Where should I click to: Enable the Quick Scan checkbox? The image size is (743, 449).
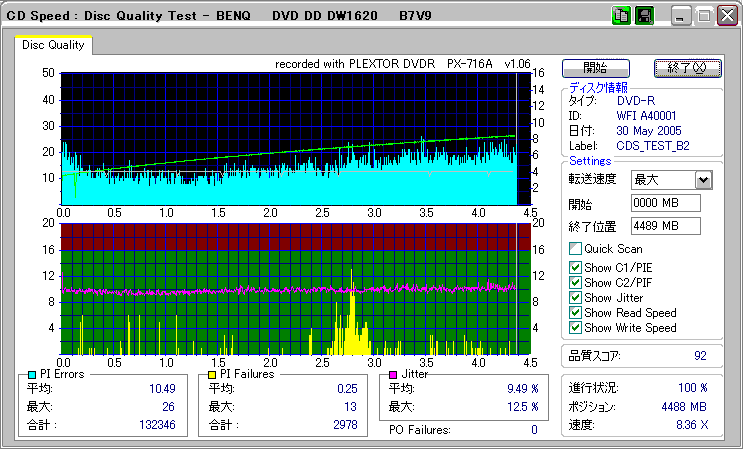(x=575, y=249)
